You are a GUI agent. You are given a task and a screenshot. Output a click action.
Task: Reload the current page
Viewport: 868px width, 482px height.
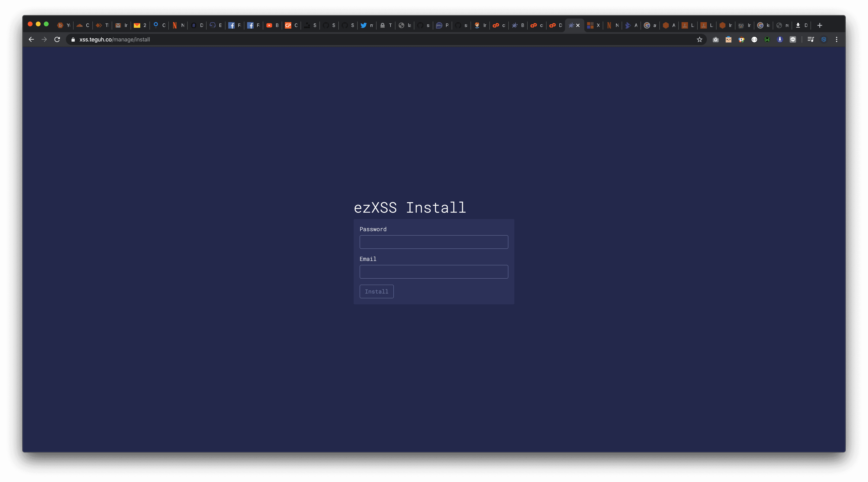[57, 39]
